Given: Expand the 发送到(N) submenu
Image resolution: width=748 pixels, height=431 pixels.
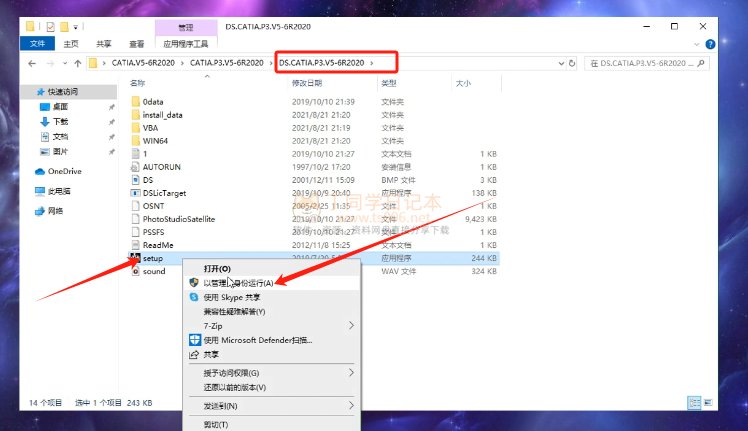Looking at the screenshot, I should [271, 406].
